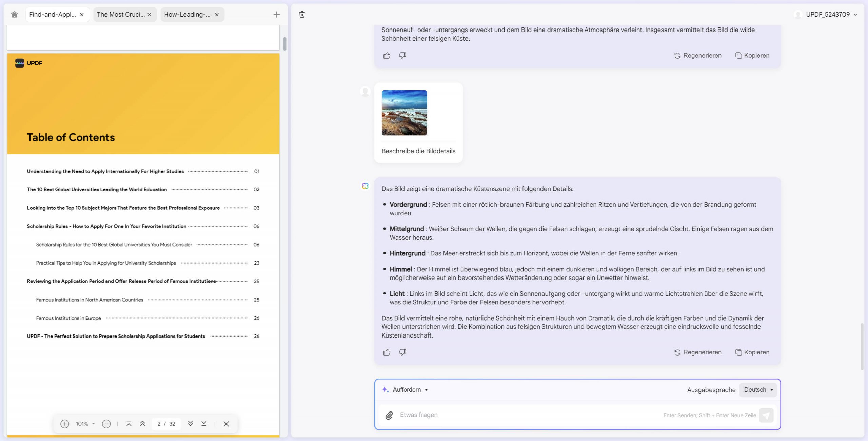Open Reviewing the Application Period entry
Viewport: 868px width, 441px height.
point(143,281)
